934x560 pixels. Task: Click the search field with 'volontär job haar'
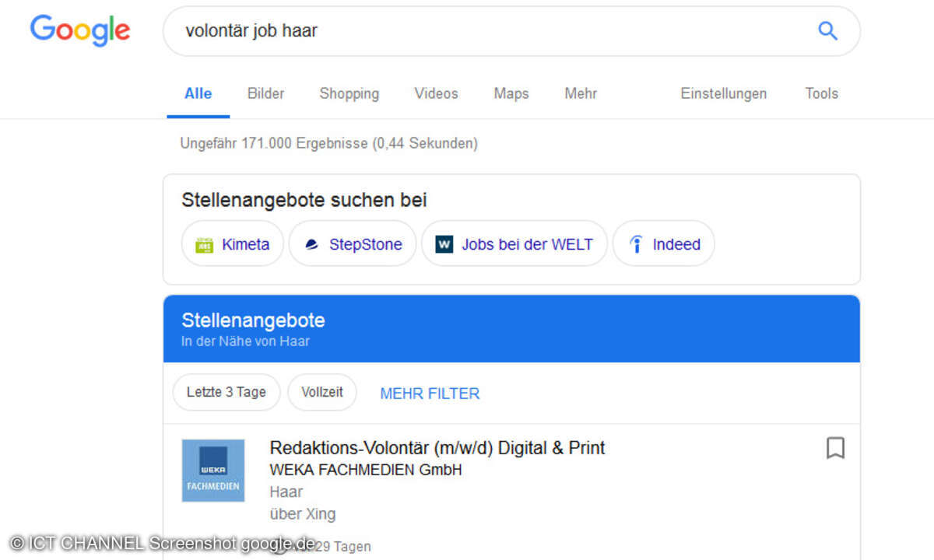click(x=511, y=31)
